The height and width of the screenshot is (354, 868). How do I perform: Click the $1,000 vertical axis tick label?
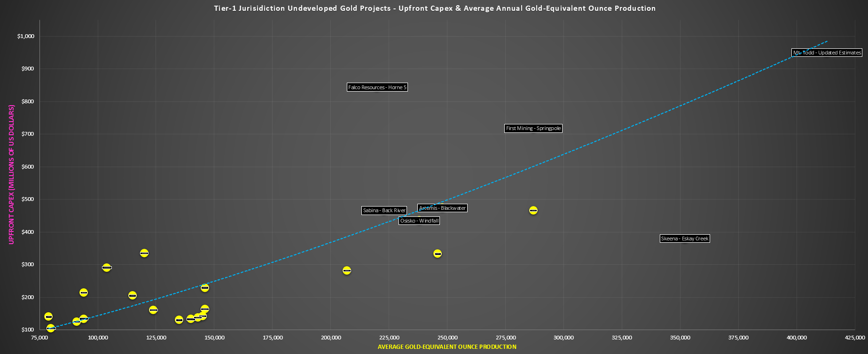[x=26, y=36]
